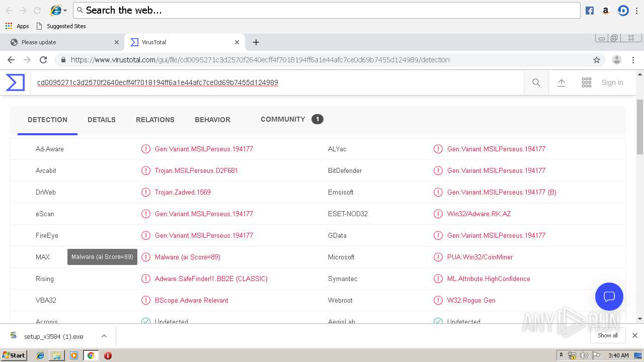Open the Chrome profile avatar

click(617, 60)
